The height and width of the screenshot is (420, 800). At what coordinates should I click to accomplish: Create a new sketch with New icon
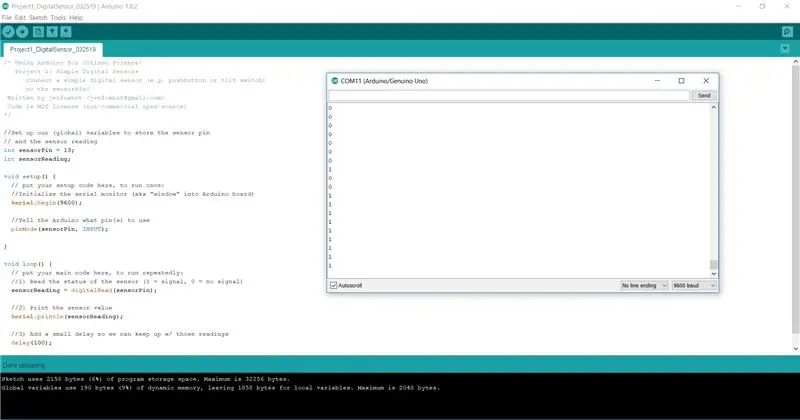(x=38, y=32)
